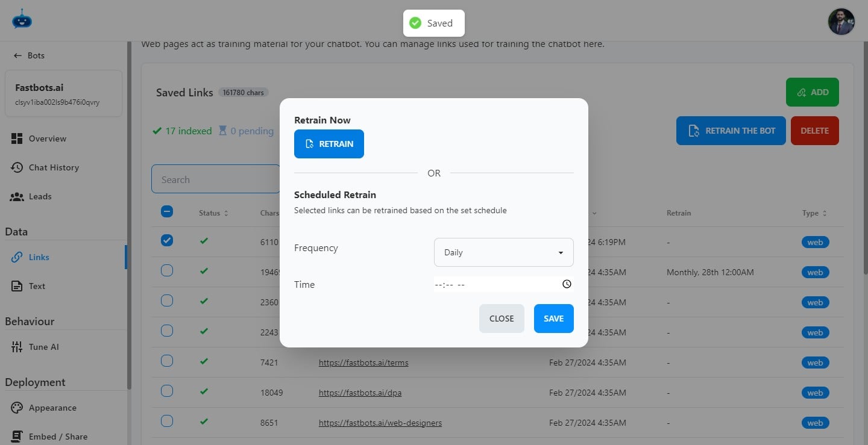Toggle sorting on the Type column
868x445 pixels.
(825, 213)
